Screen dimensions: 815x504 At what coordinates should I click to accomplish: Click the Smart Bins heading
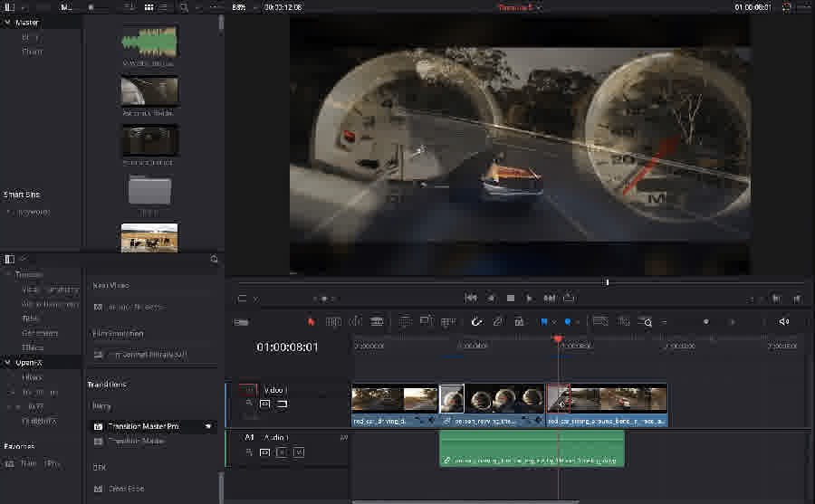[x=22, y=195]
